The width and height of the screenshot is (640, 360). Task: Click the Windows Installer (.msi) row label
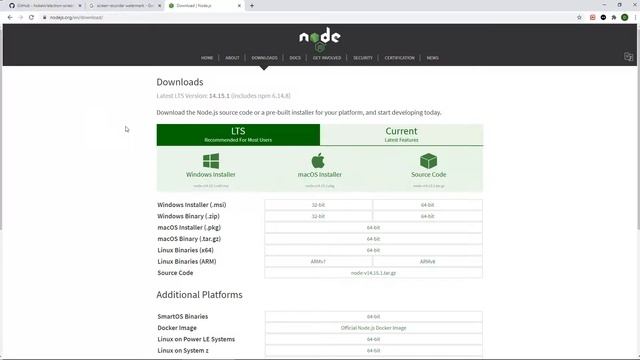click(x=192, y=205)
